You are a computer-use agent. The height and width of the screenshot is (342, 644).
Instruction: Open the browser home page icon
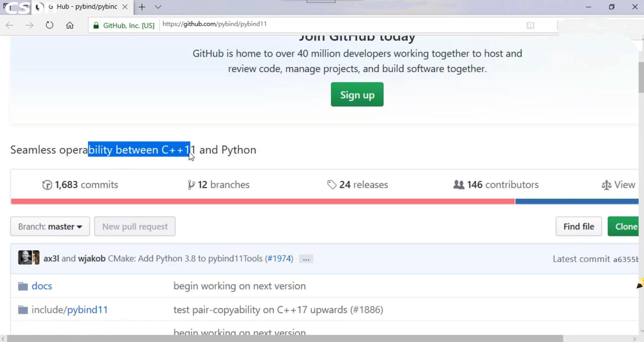(70, 25)
